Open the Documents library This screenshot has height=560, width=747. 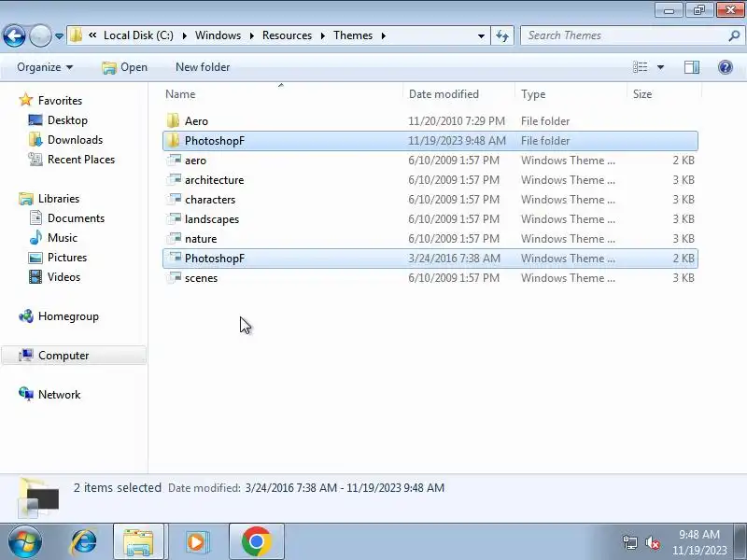click(66, 217)
